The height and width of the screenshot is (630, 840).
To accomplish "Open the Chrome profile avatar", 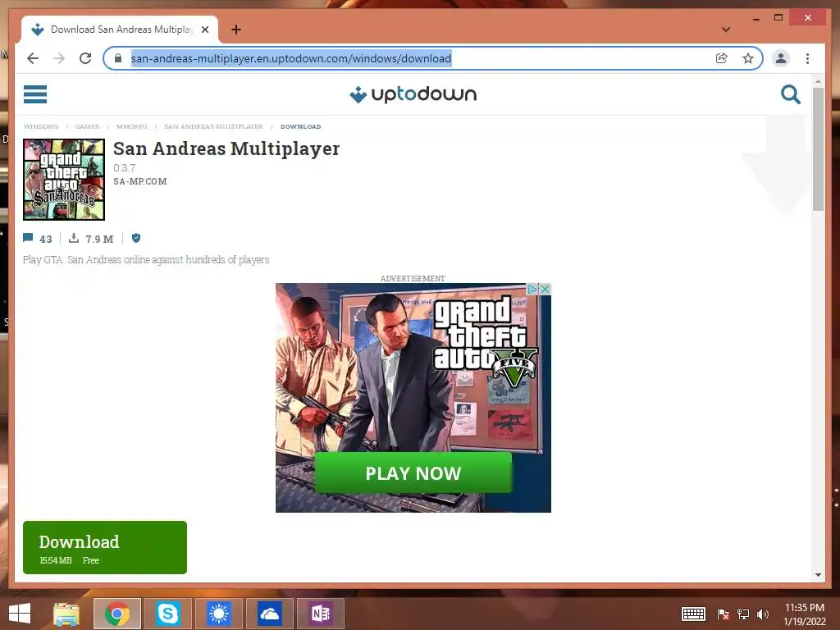I will [781, 58].
